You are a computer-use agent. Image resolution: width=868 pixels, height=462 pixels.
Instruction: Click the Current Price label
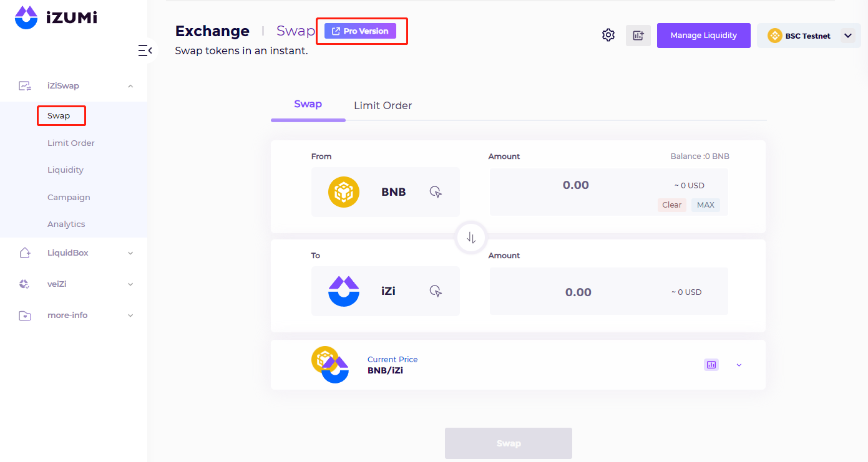[x=393, y=359]
